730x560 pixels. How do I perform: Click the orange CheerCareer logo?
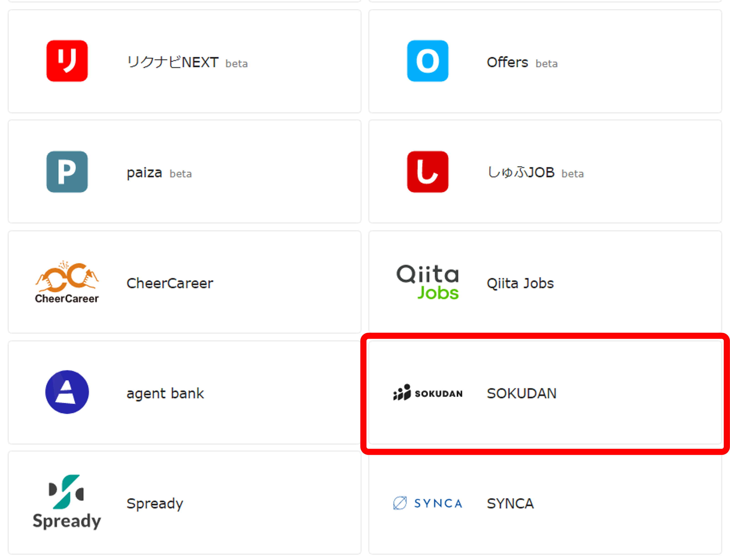coord(67,282)
